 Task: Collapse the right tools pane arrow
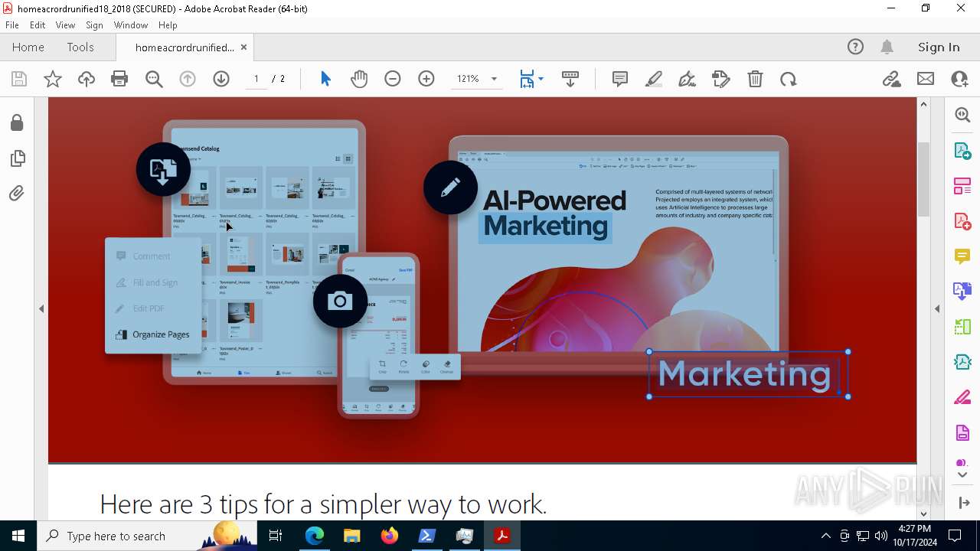pyautogui.click(x=937, y=308)
